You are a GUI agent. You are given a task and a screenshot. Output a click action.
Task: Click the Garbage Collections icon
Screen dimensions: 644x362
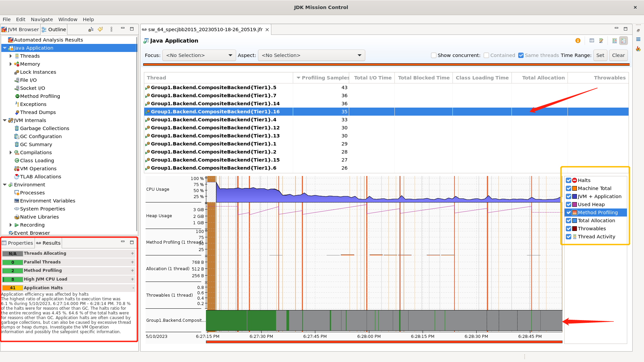click(x=16, y=128)
